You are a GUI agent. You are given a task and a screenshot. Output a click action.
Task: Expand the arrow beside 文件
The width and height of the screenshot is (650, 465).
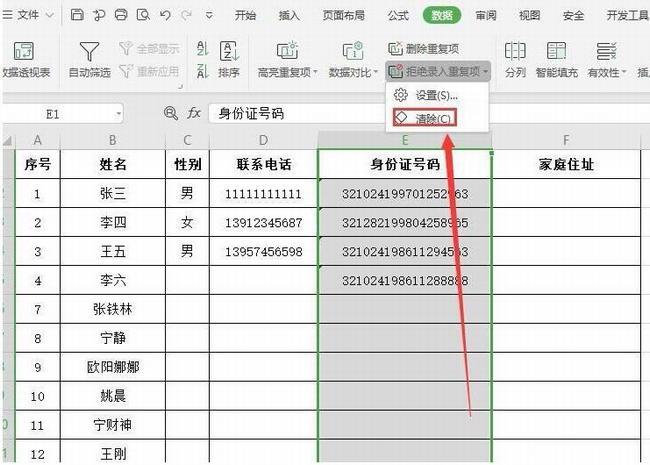tap(49, 16)
